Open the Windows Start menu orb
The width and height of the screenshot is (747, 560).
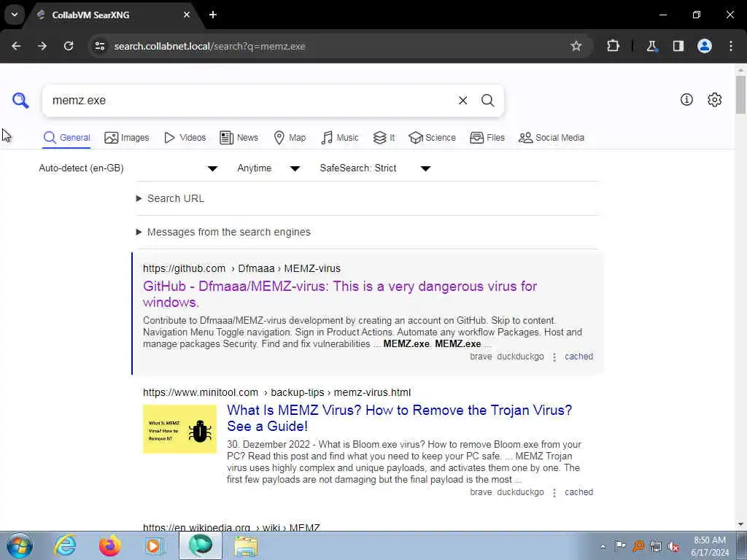(20, 545)
